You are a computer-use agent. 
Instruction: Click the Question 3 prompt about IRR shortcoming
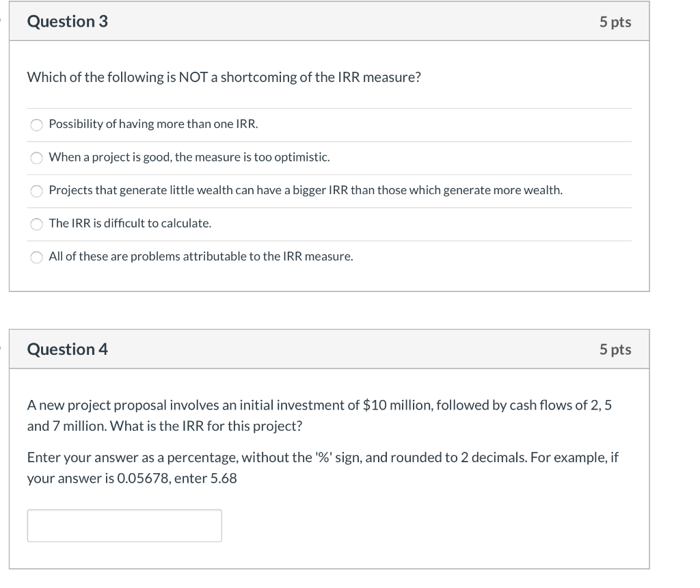pyautogui.click(x=224, y=77)
